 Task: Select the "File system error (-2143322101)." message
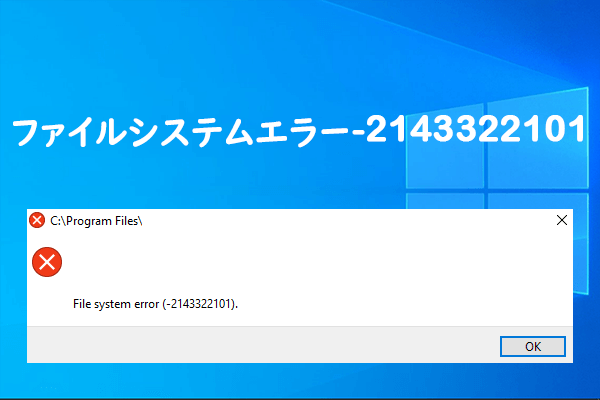point(155,304)
